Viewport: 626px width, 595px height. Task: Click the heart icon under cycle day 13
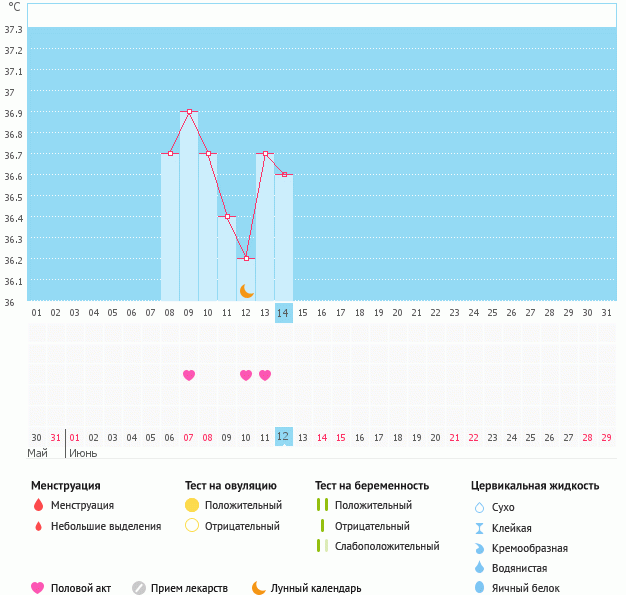click(x=265, y=375)
